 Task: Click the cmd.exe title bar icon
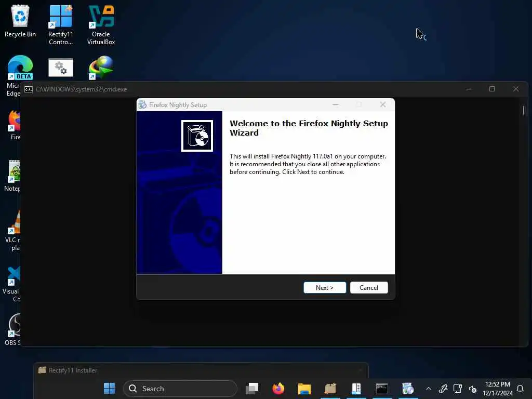[29, 89]
